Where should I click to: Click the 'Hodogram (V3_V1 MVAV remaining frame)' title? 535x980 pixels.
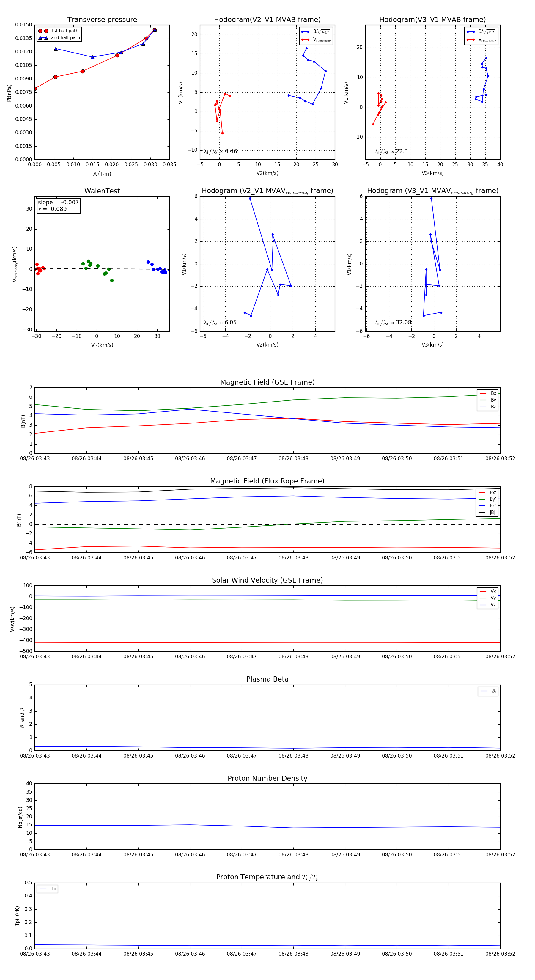[x=432, y=191]
